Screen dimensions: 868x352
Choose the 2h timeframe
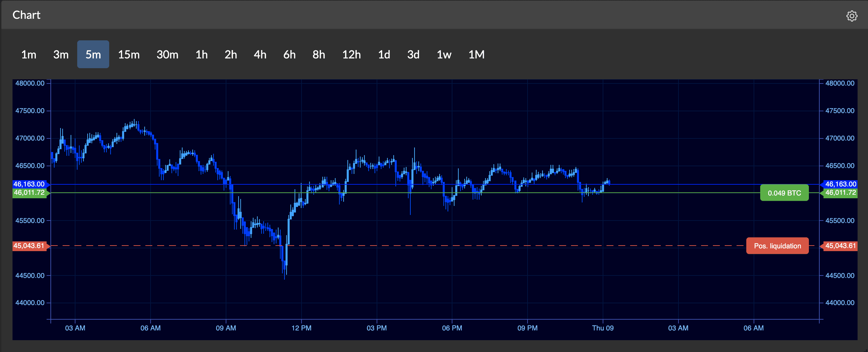coord(231,55)
